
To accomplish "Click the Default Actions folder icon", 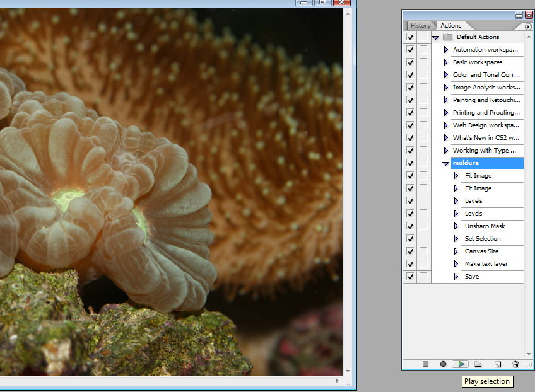I will point(448,37).
